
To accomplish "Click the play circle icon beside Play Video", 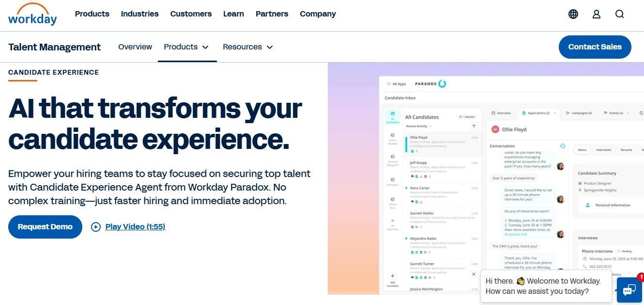I will pyautogui.click(x=96, y=226).
